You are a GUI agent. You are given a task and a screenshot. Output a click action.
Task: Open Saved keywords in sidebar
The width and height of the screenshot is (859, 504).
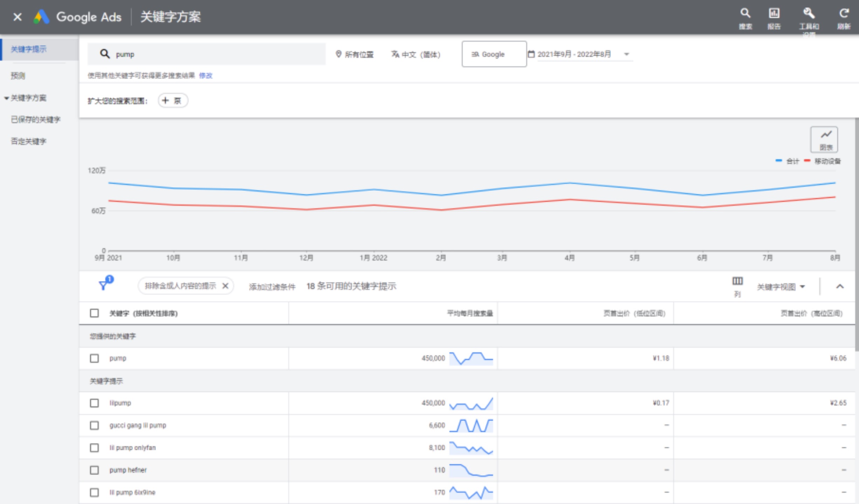[35, 120]
